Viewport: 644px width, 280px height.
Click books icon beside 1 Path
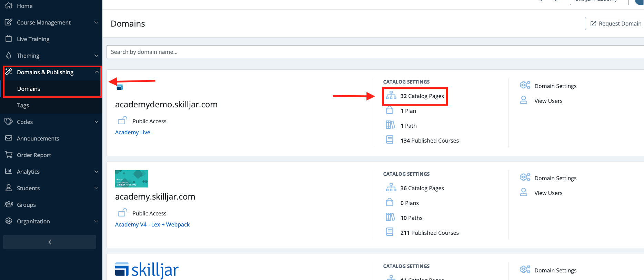(390, 125)
